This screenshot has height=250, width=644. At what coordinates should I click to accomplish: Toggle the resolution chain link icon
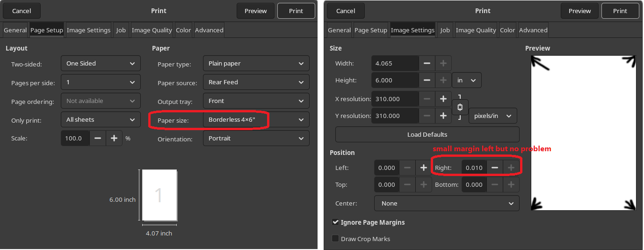click(x=460, y=107)
